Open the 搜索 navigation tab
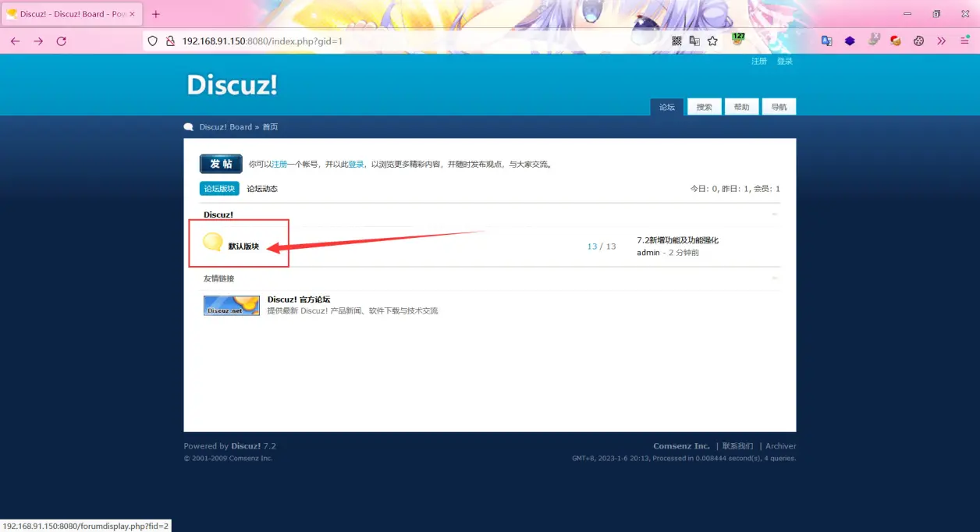Viewport: 980px width, 532px height. click(x=705, y=107)
